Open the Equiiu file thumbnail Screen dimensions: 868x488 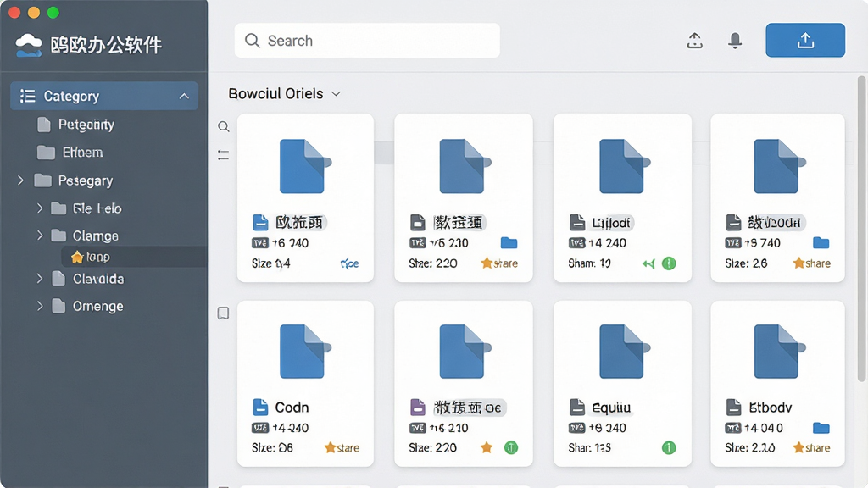click(623, 352)
